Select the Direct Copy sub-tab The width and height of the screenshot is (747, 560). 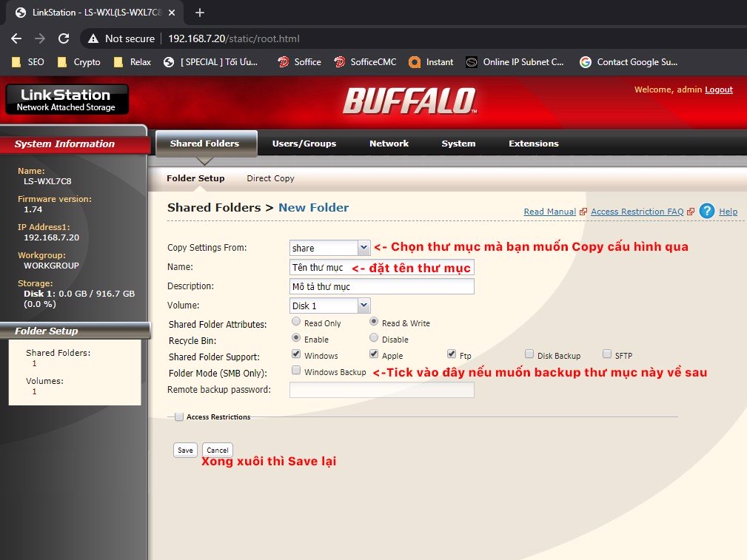click(x=271, y=178)
